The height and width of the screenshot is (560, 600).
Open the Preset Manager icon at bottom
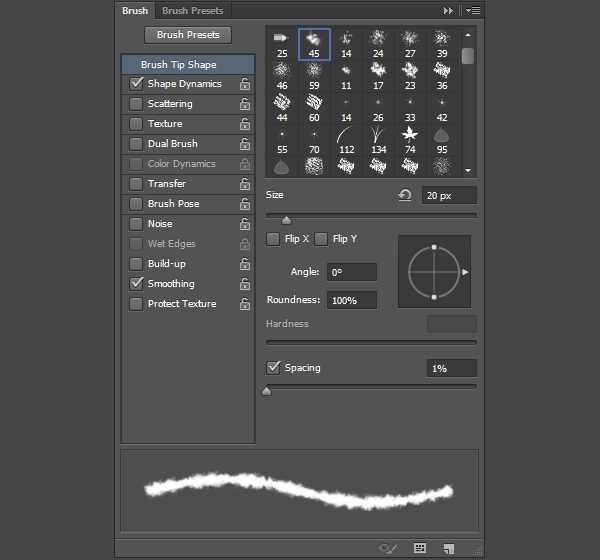(x=420, y=548)
